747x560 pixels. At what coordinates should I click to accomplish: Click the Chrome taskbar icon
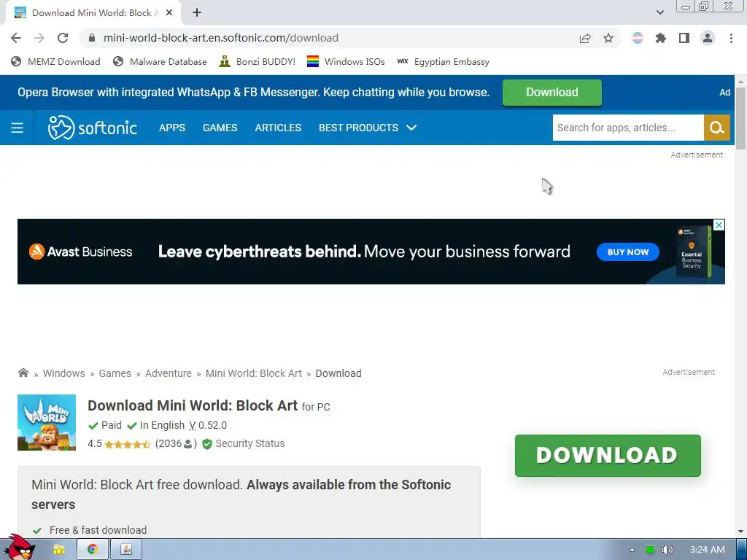[93, 550]
